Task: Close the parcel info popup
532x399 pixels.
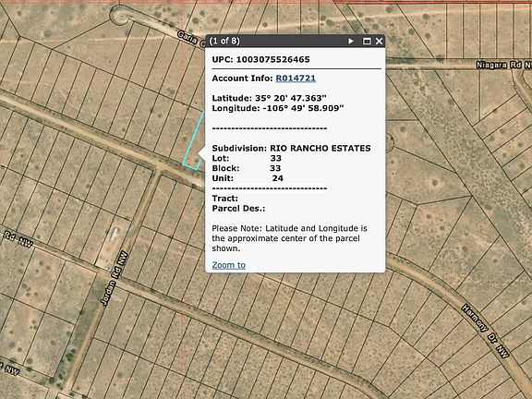Action: pos(379,41)
